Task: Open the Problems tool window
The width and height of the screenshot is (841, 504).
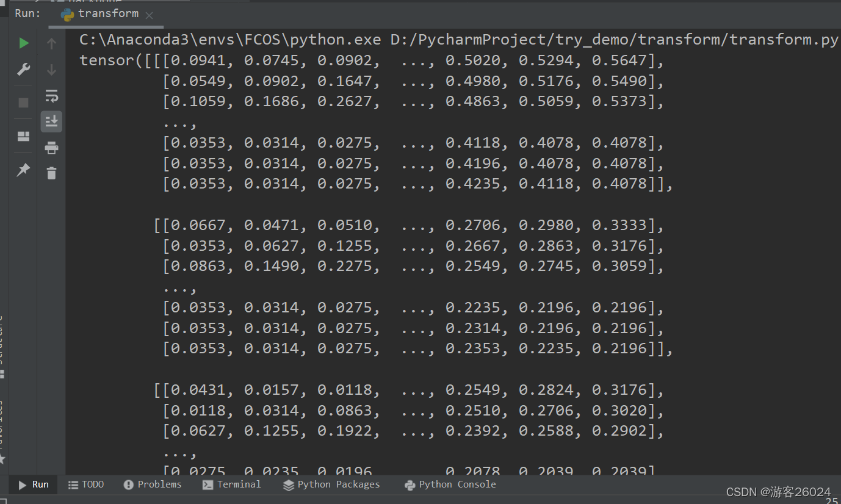Action: 153,484
